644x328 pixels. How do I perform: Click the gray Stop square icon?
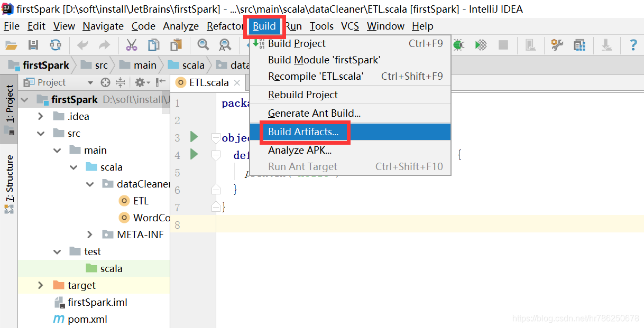(503, 45)
